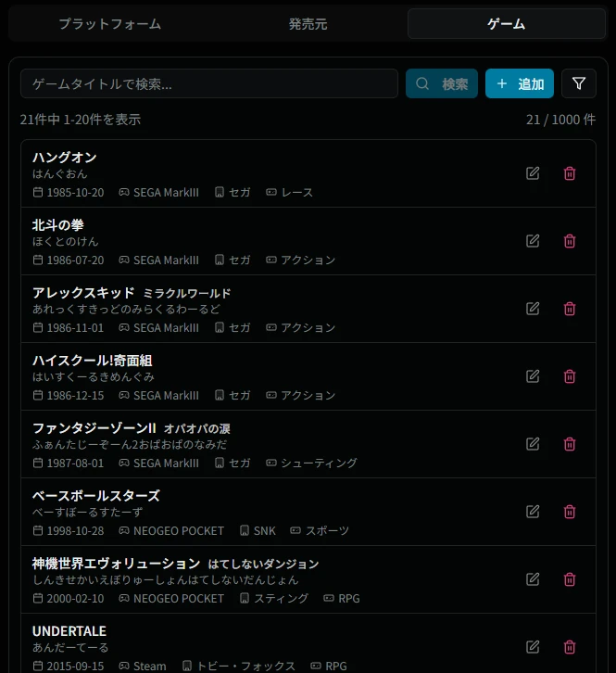
Task: Click the 北斗の拳 title
Action: 58,225
